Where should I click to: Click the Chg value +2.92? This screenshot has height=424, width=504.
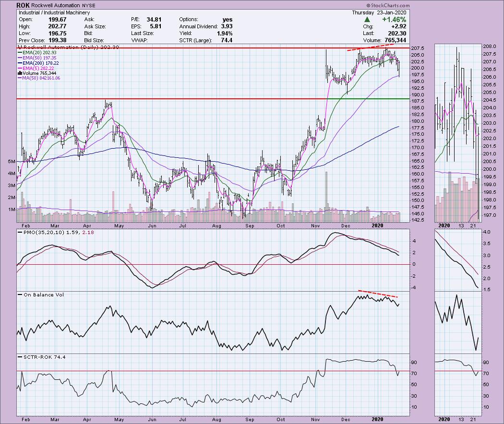point(398,26)
